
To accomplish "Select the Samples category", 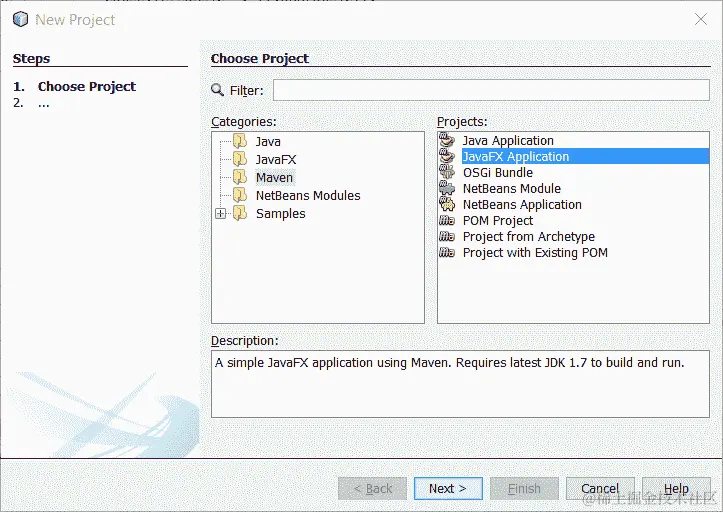I will (x=280, y=214).
